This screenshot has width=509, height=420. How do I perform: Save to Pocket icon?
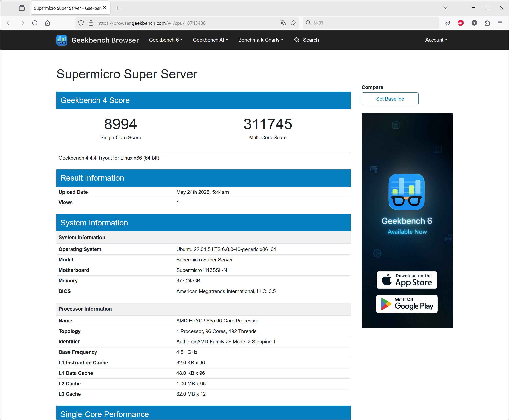[x=447, y=23]
